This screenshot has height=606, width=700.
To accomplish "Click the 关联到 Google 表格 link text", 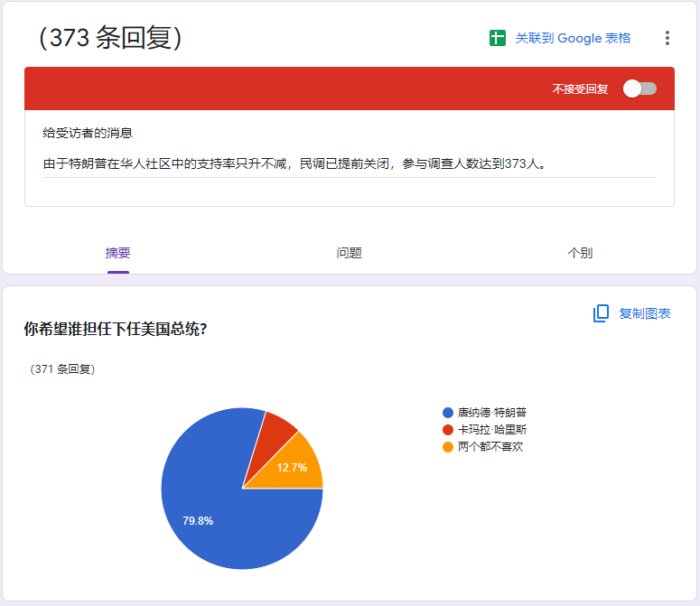I will [x=573, y=38].
